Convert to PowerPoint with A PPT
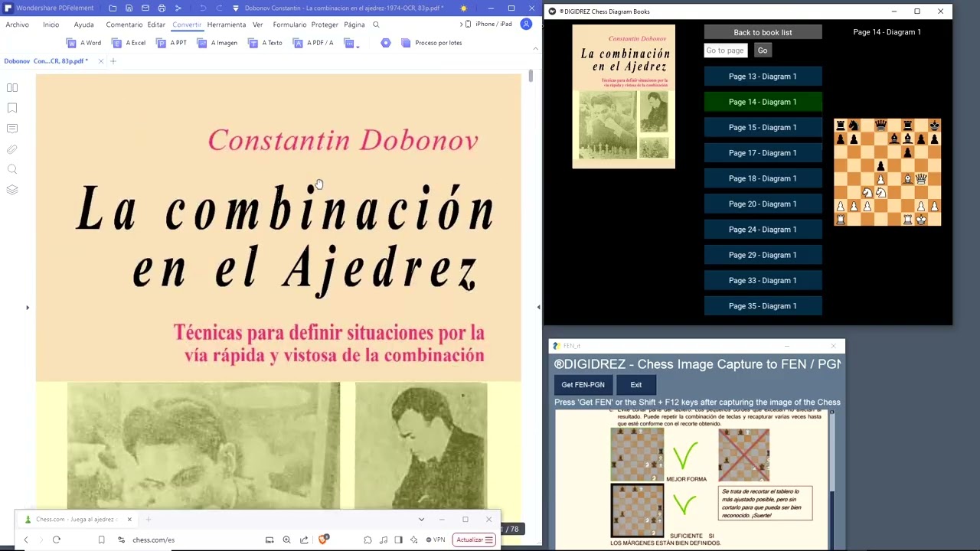Screen dimensions: 980x551 pyautogui.click(x=172, y=43)
